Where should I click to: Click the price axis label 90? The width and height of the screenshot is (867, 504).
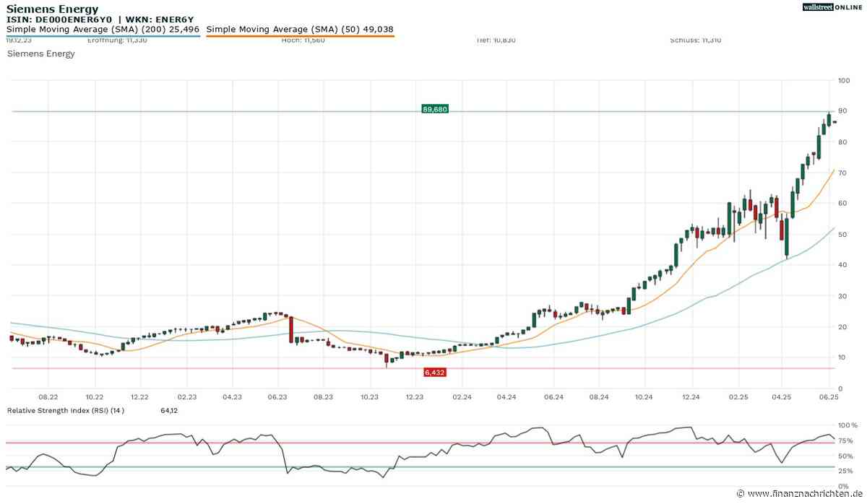842,111
